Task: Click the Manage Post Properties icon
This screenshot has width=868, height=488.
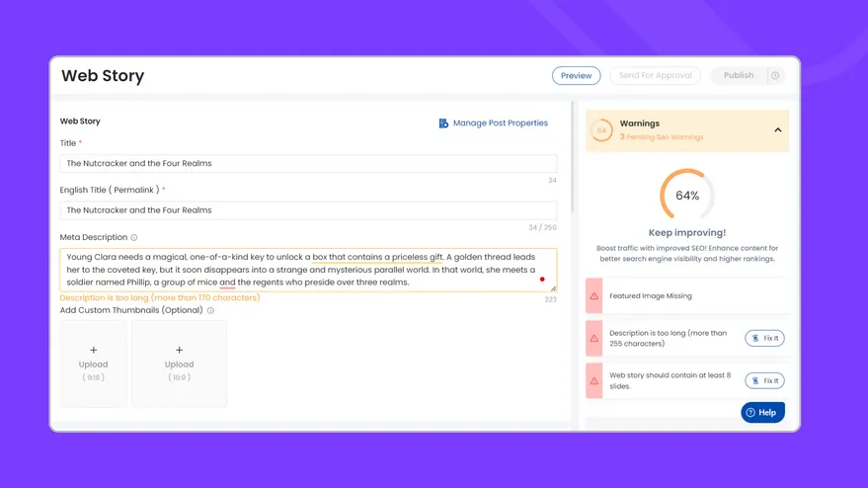Action: click(443, 123)
